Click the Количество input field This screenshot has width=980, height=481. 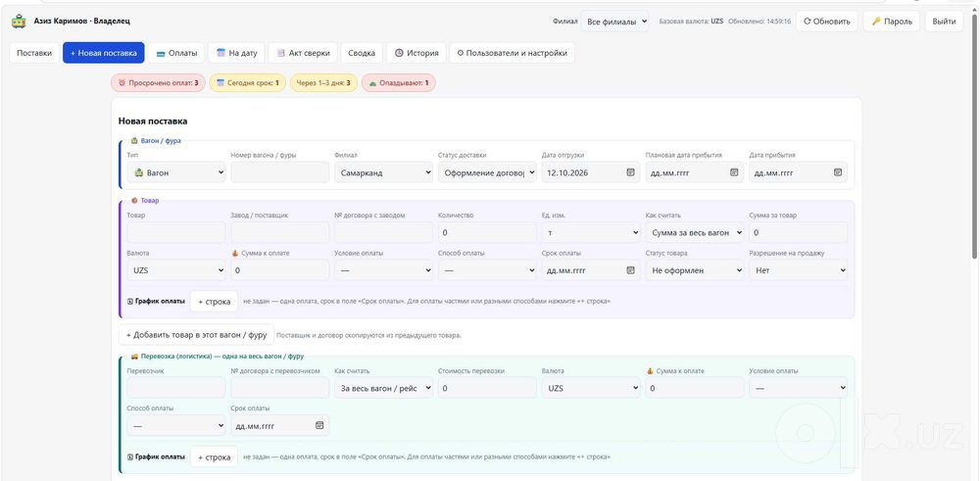[487, 232]
